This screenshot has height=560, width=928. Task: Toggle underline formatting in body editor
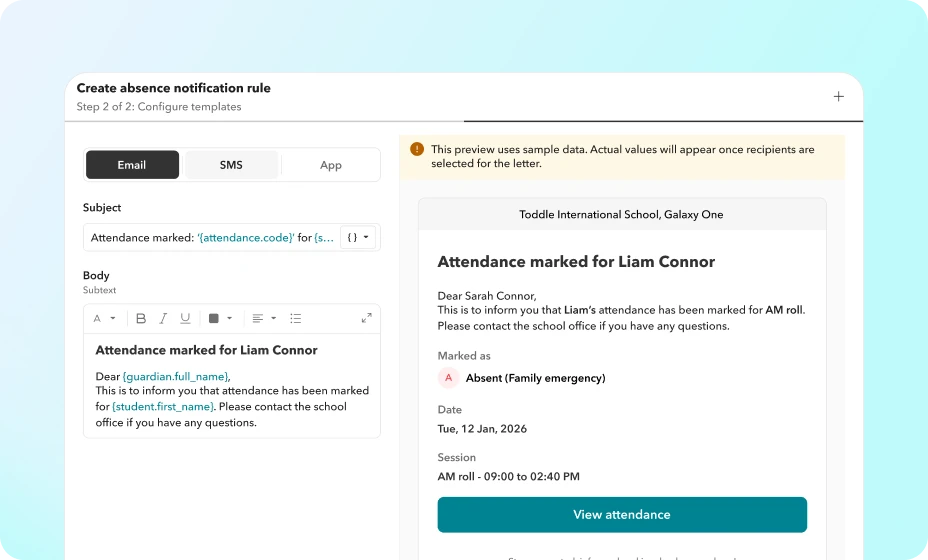pyautogui.click(x=185, y=318)
